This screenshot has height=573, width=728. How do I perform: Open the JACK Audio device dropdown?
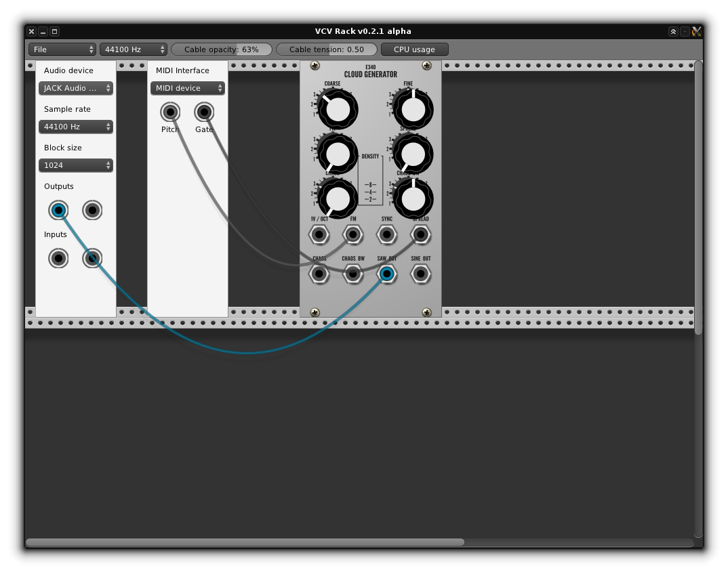[x=76, y=88]
